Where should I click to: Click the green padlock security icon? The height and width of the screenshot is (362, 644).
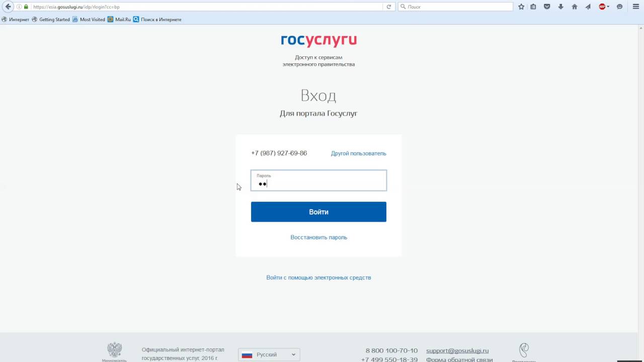[x=26, y=7]
